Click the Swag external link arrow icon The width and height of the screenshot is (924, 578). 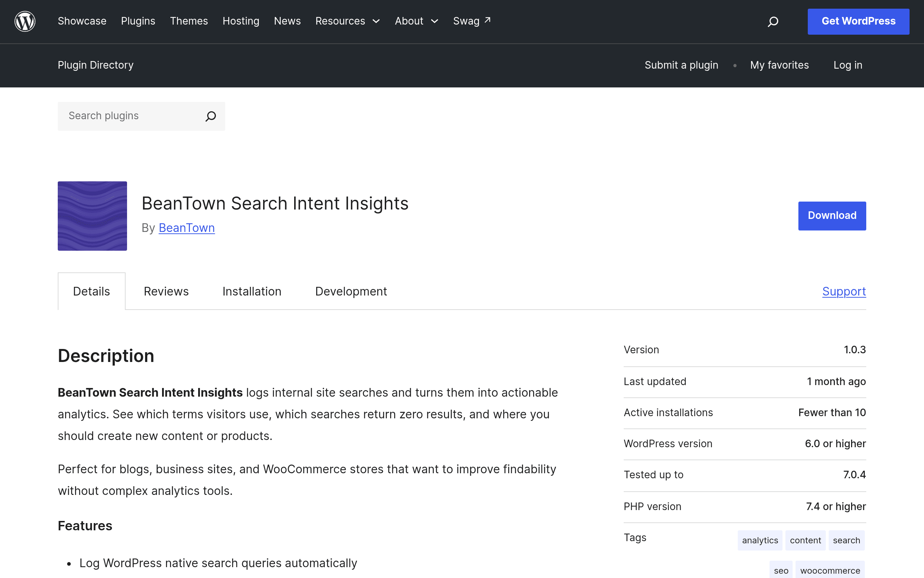(x=488, y=20)
